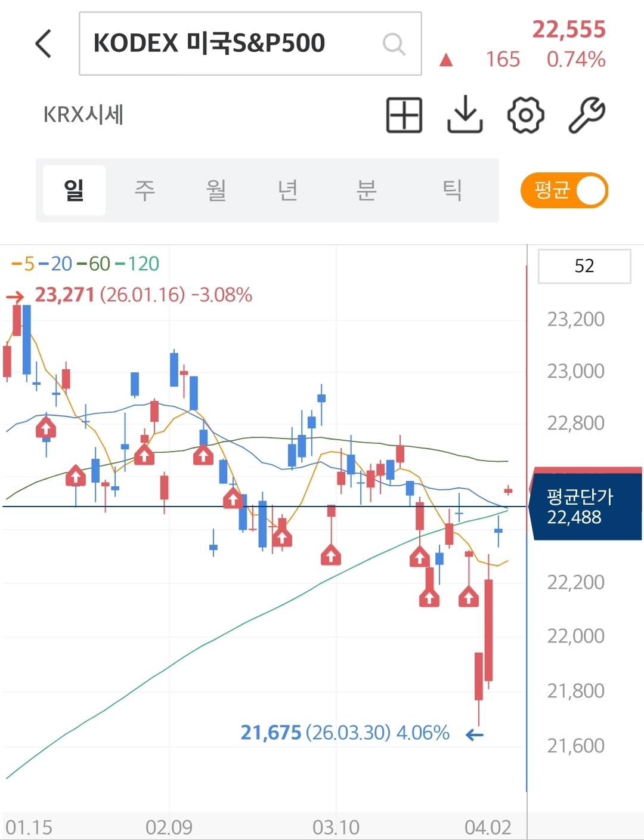Open the chart grid layout icon
This screenshot has height=840, width=644.
[x=404, y=115]
